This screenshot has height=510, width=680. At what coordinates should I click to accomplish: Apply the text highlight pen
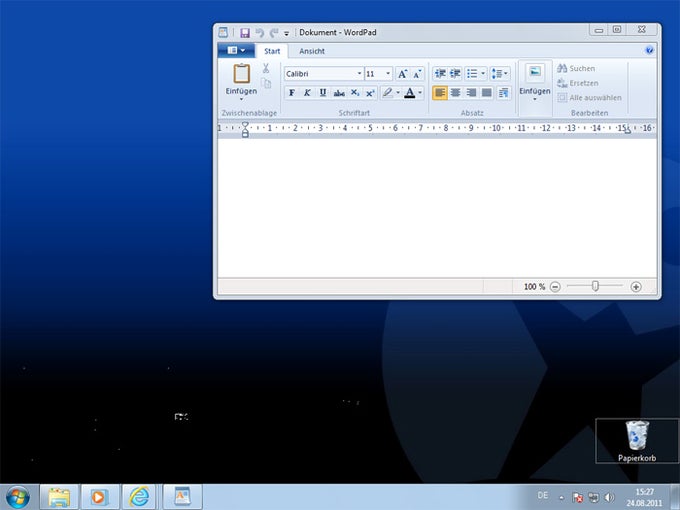pos(387,93)
